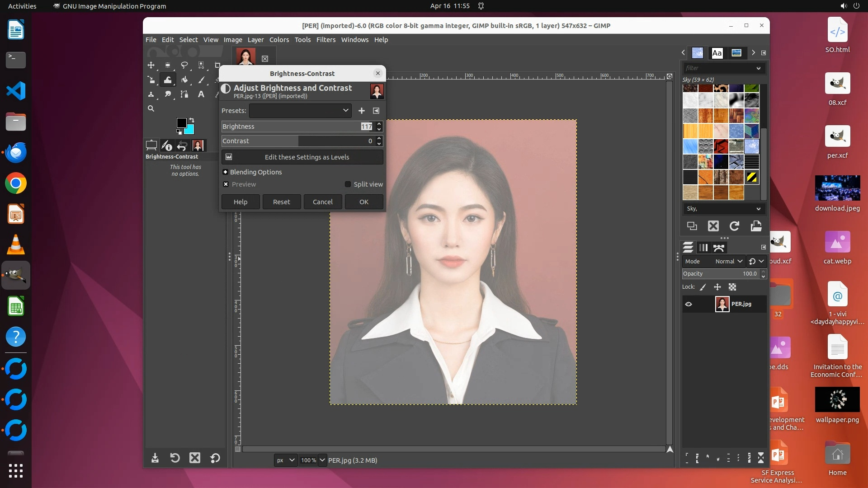Open the Presets dropdown
868x488 pixels.
coord(300,111)
